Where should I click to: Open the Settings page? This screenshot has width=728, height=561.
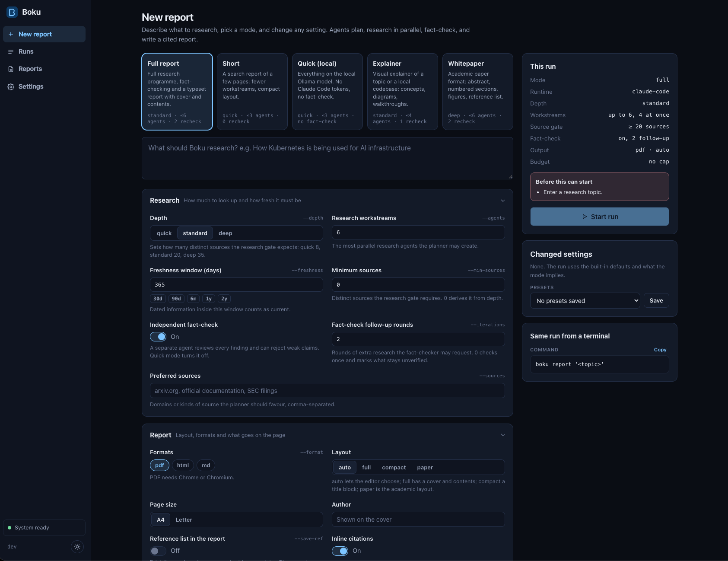click(x=44, y=86)
